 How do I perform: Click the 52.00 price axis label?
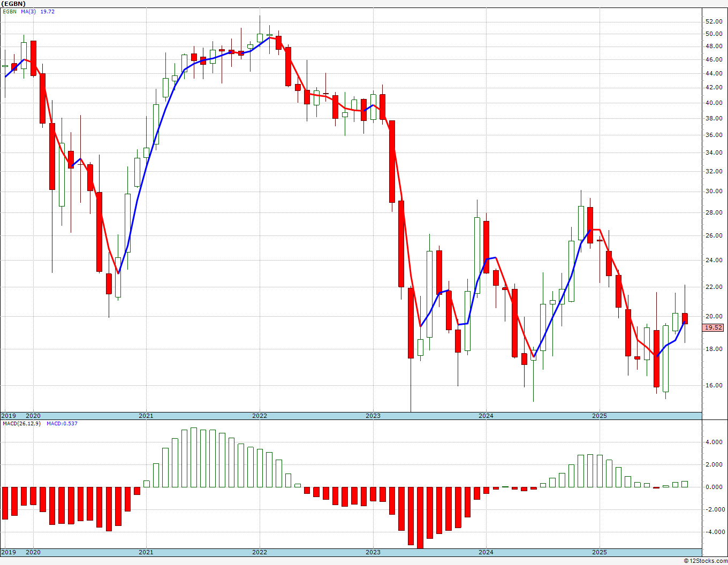click(x=714, y=21)
